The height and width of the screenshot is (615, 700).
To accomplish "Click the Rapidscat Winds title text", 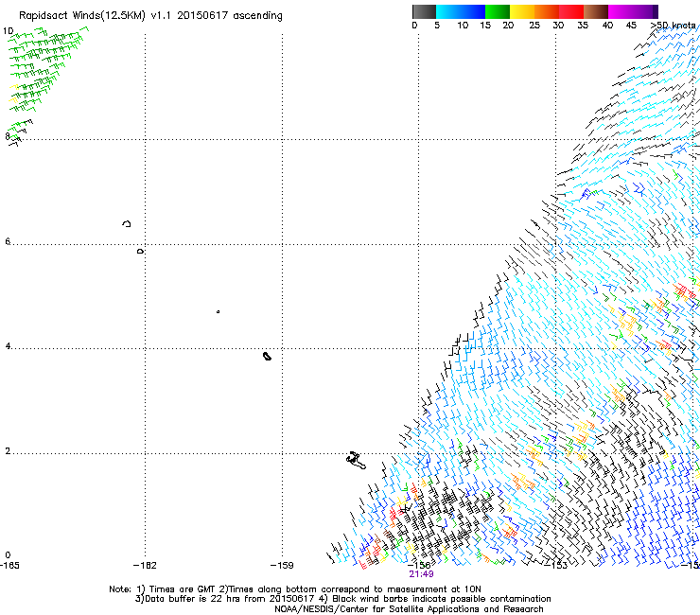I will pos(150,16).
